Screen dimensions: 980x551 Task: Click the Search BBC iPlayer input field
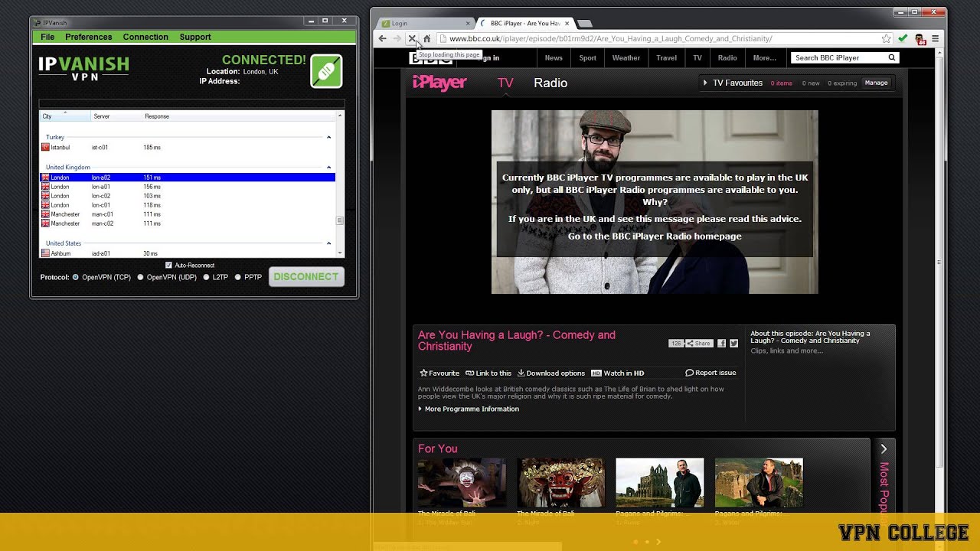point(838,57)
